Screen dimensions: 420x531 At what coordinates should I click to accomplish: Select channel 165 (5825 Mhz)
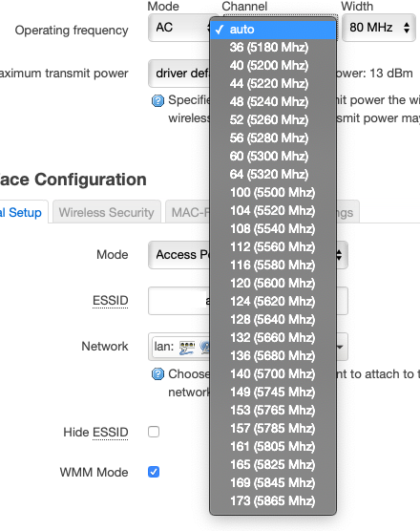(x=273, y=464)
